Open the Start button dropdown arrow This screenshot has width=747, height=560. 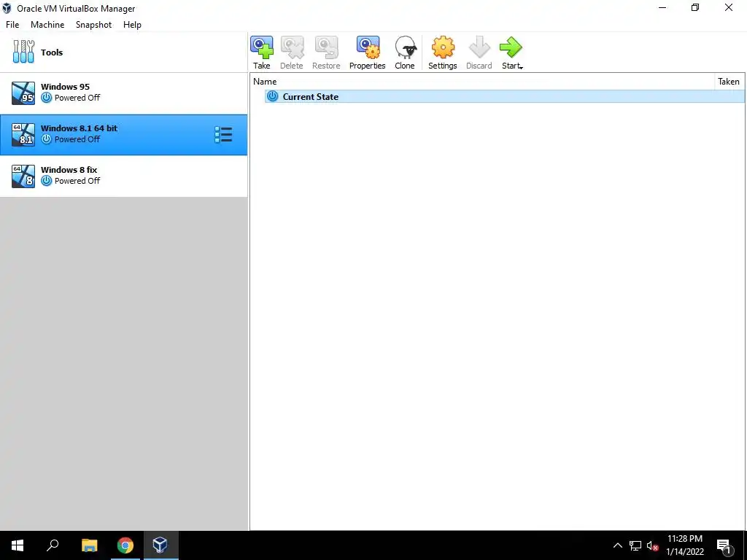[x=521, y=68]
